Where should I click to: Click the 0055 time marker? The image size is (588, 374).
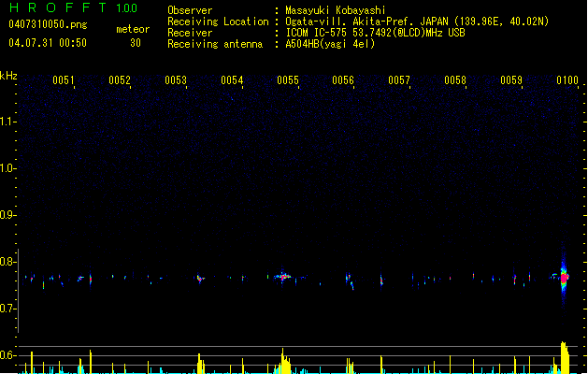point(288,80)
